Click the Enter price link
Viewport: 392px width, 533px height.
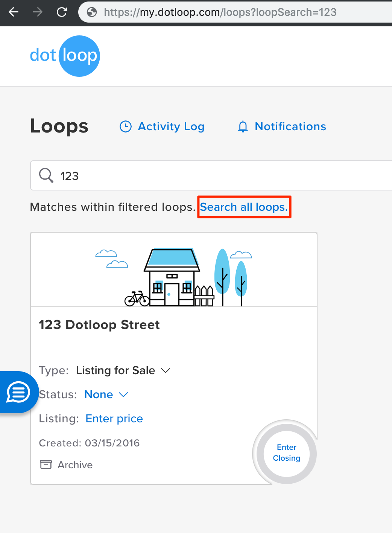pyautogui.click(x=114, y=419)
